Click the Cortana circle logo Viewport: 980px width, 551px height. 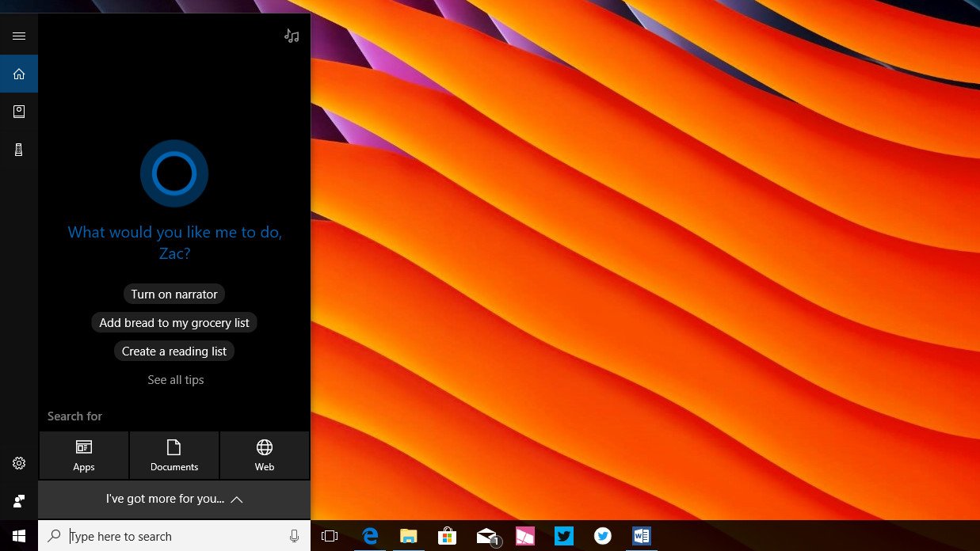point(174,173)
